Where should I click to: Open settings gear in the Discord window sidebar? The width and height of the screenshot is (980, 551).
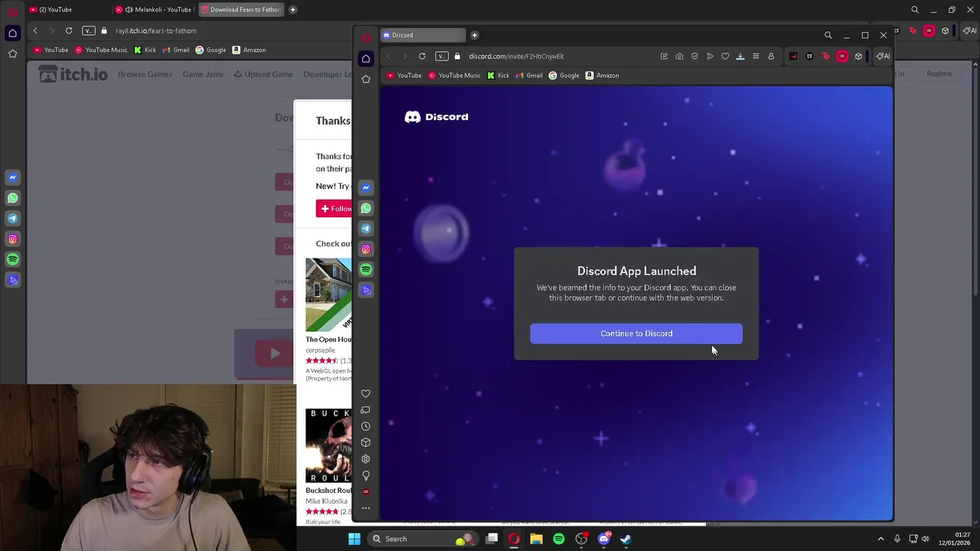(x=365, y=459)
